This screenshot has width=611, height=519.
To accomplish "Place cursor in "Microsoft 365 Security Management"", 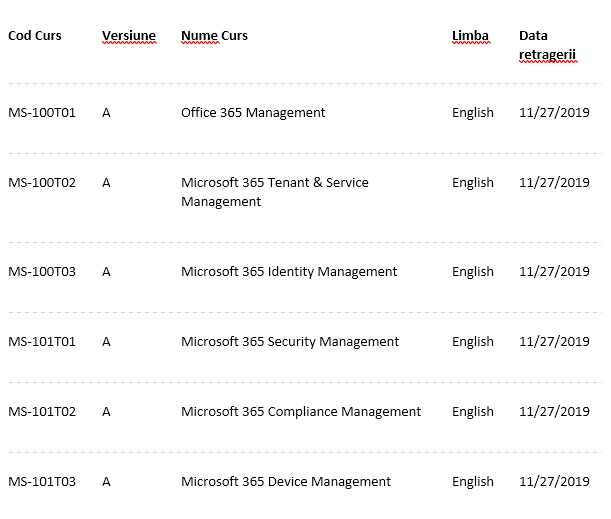I will 290,342.
